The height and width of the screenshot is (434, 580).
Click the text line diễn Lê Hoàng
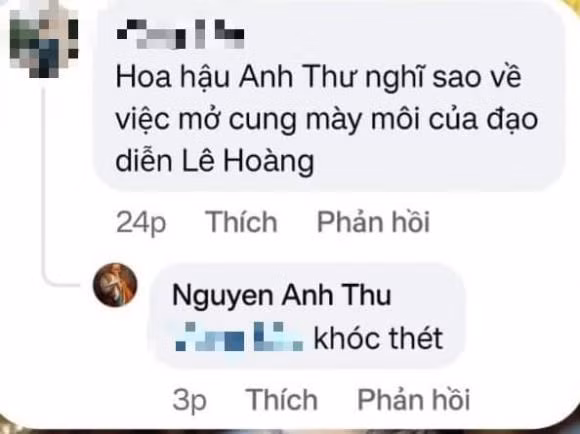pyautogui.click(x=215, y=162)
